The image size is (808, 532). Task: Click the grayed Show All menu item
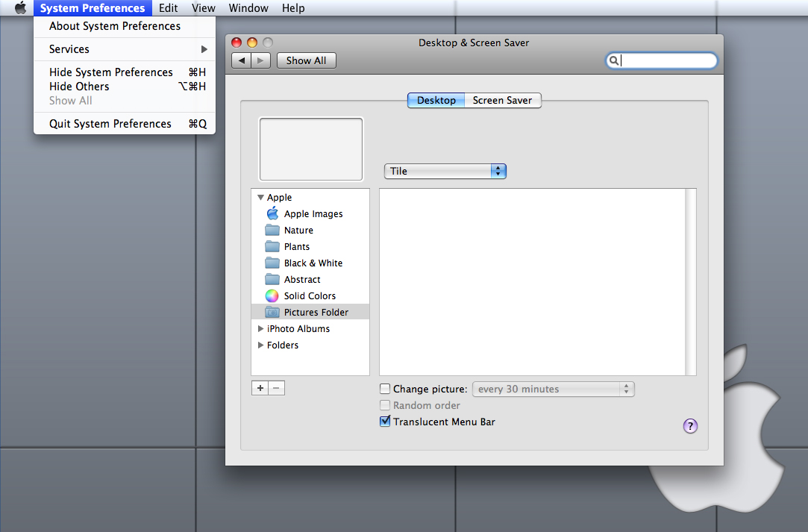[x=125, y=101]
